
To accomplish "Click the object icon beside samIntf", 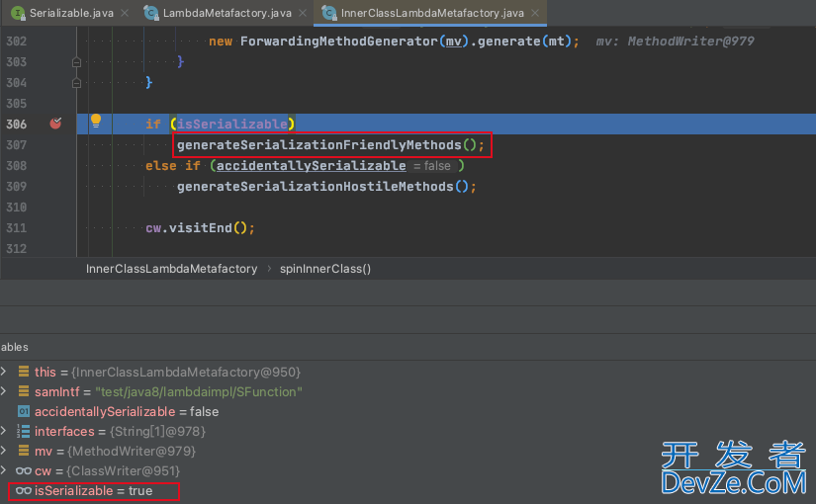I will (24, 391).
